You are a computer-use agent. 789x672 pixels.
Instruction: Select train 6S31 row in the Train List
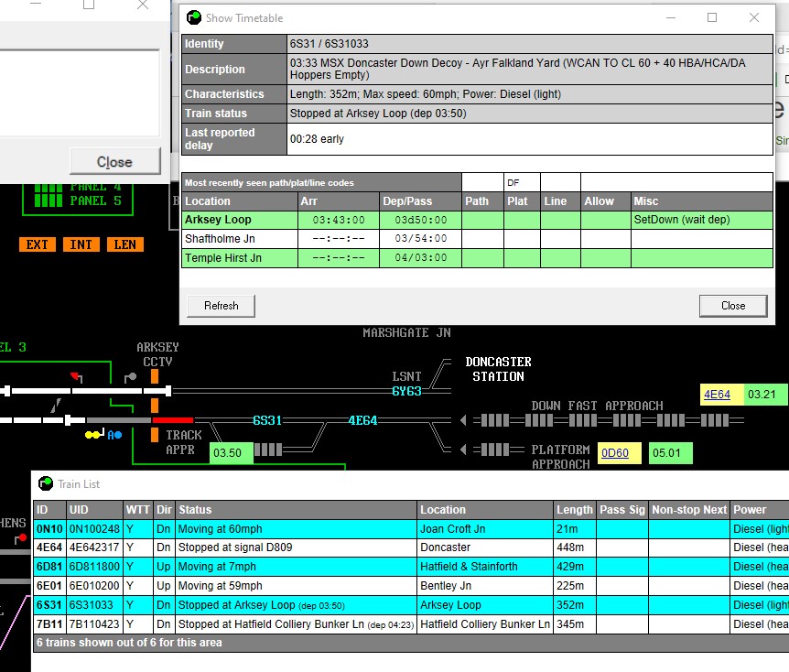[411, 604]
